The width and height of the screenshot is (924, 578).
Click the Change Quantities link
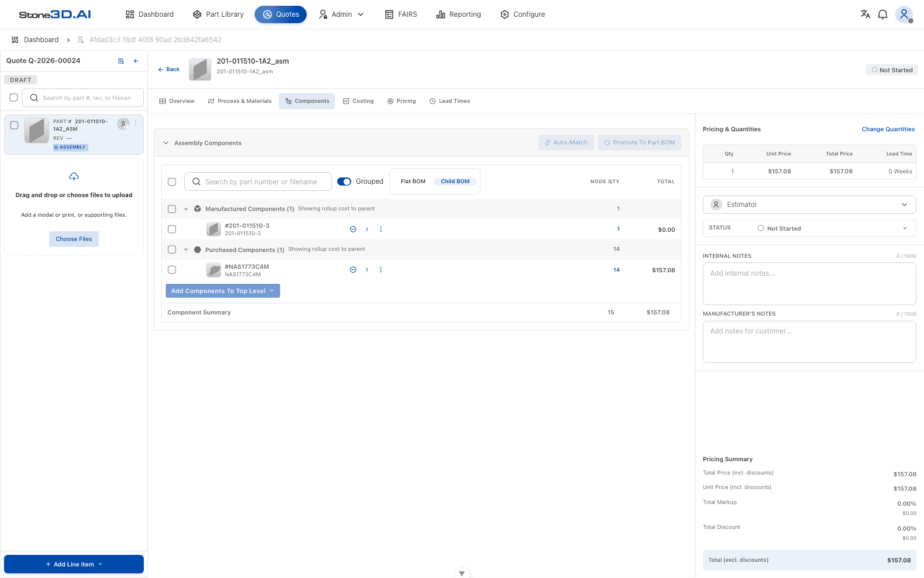(888, 129)
